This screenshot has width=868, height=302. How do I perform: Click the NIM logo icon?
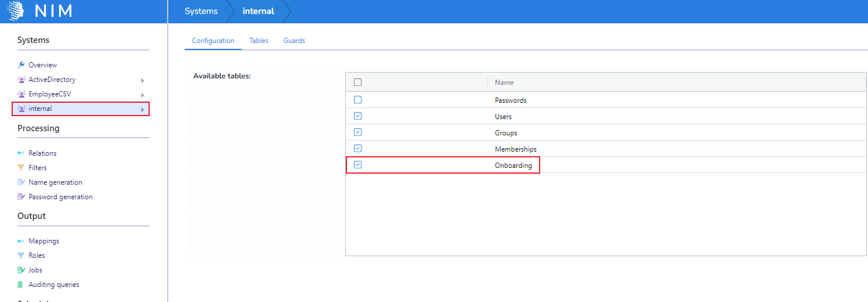tap(16, 11)
